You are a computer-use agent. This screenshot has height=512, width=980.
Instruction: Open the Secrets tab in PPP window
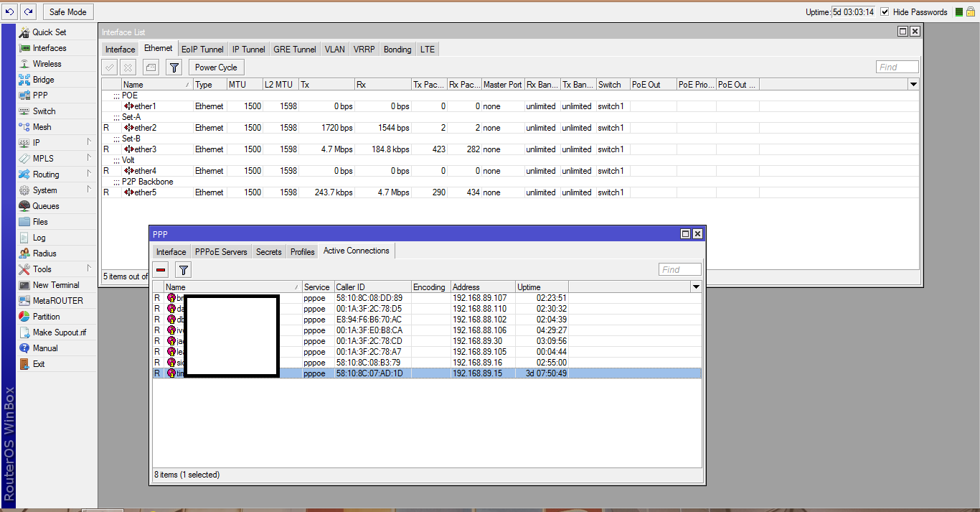pos(269,252)
